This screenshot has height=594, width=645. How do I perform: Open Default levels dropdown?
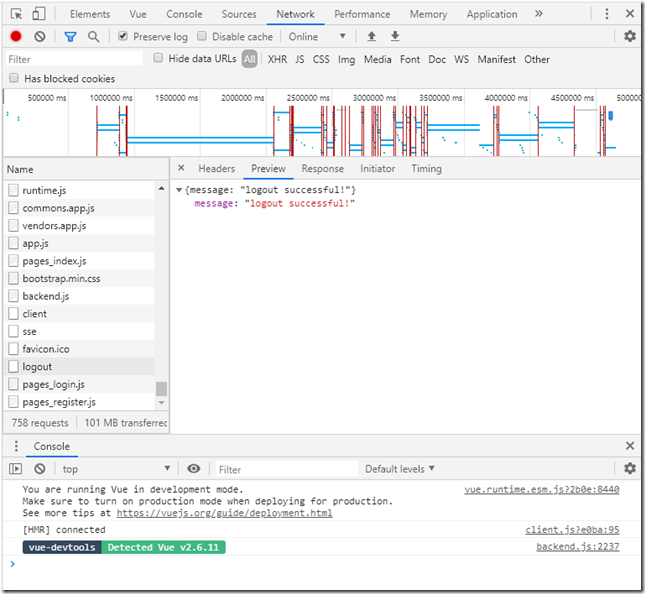pyautogui.click(x=399, y=469)
